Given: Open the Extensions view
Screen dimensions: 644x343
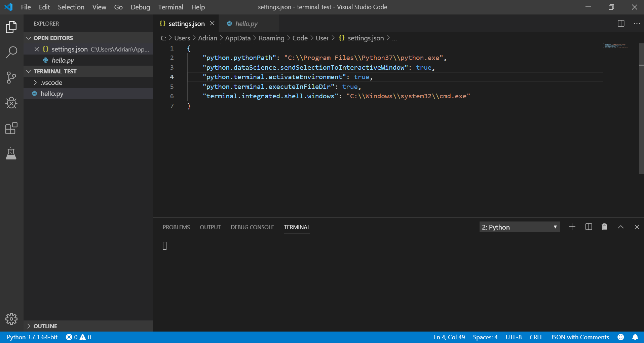Looking at the screenshot, I should pyautogui.click(x=11, y=128).
